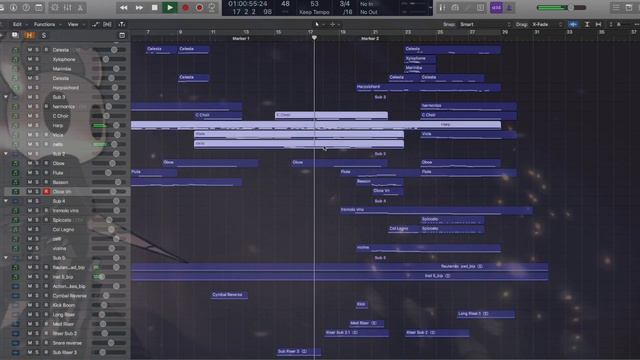The image size is (640, 360).
Task: Rewind the transport
Action: (x=123, y=7)
